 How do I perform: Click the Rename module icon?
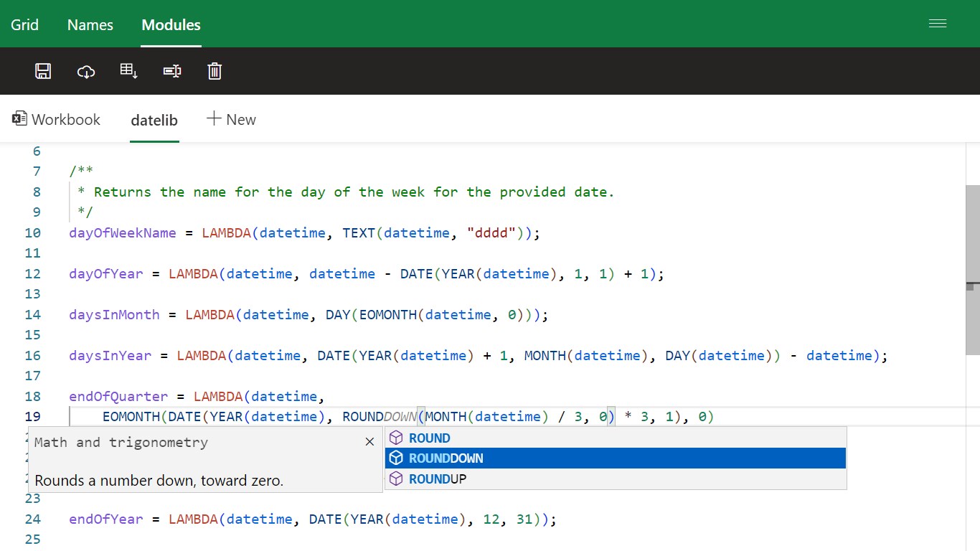pyautogui.click(x=172, y=71)
